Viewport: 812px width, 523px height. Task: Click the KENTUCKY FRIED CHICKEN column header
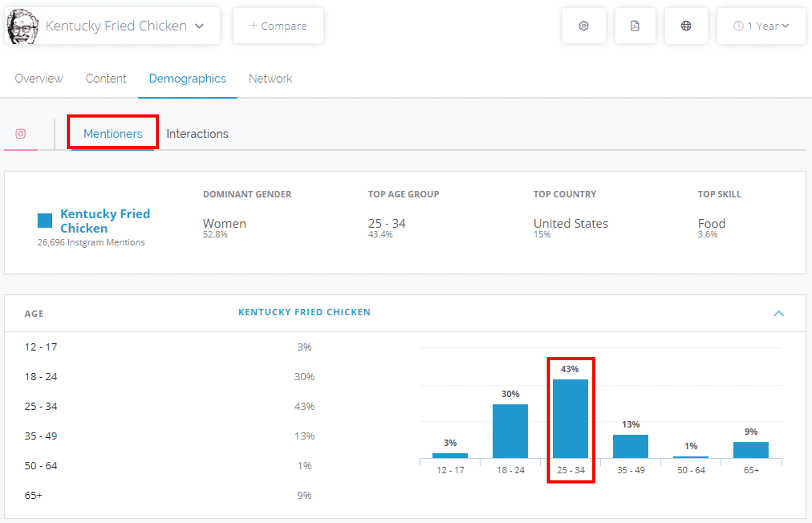coord(304,312)
